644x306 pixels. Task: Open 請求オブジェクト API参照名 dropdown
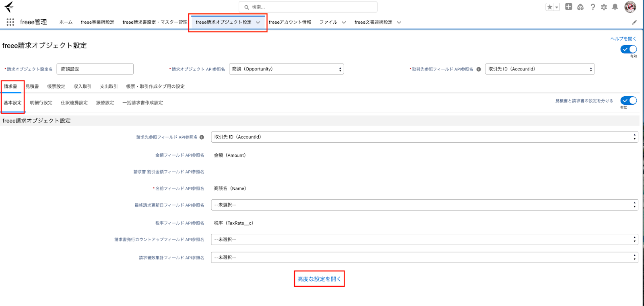click(x=287, y=69)
